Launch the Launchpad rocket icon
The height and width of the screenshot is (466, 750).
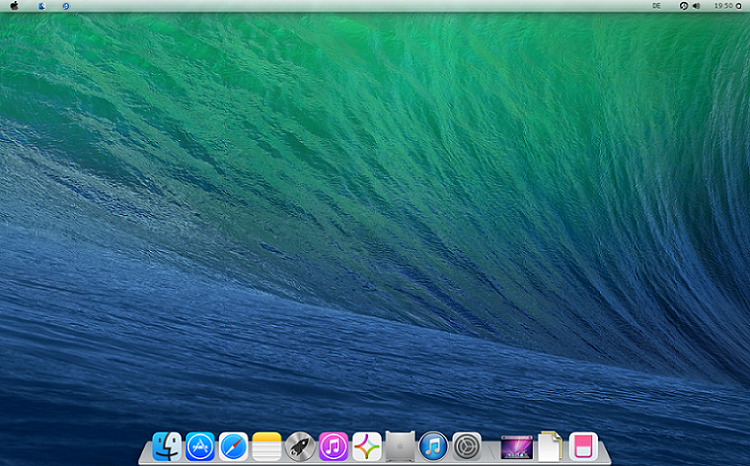click(300, 446)
